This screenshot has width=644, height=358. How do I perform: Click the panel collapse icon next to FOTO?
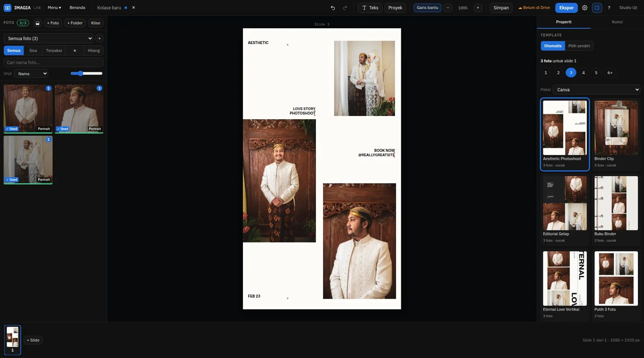[37, 23]
